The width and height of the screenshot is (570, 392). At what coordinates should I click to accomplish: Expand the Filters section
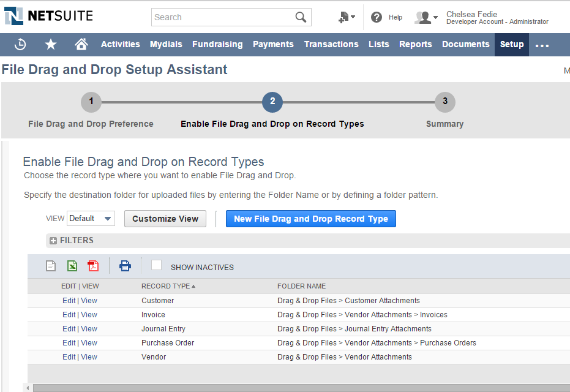[x=53, y=241]
